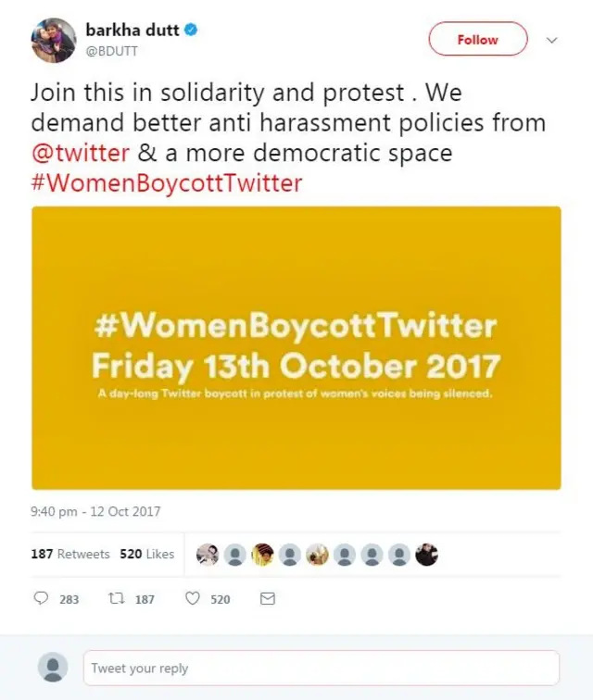
Task: Click the last dark liker avatar
Action: pos(426,554)
